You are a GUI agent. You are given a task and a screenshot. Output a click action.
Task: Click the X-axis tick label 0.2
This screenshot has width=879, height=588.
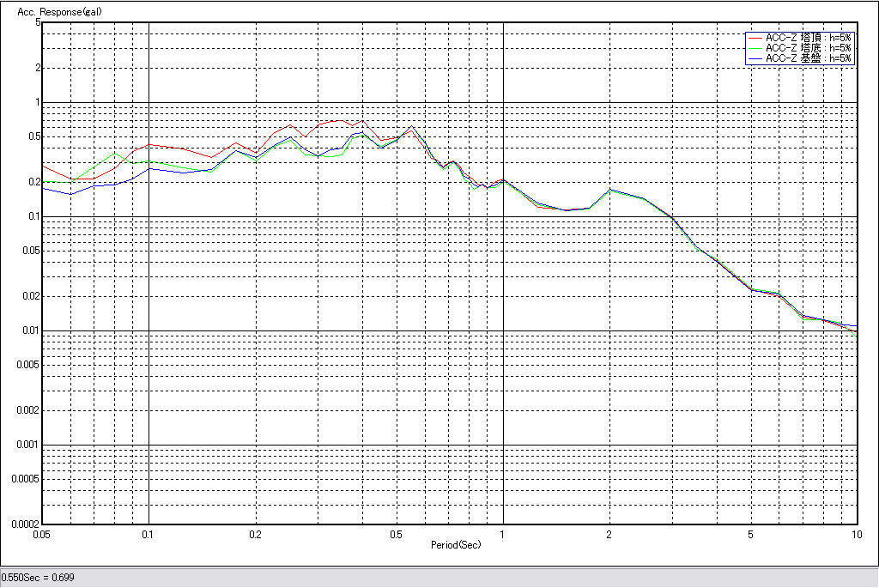255,535
